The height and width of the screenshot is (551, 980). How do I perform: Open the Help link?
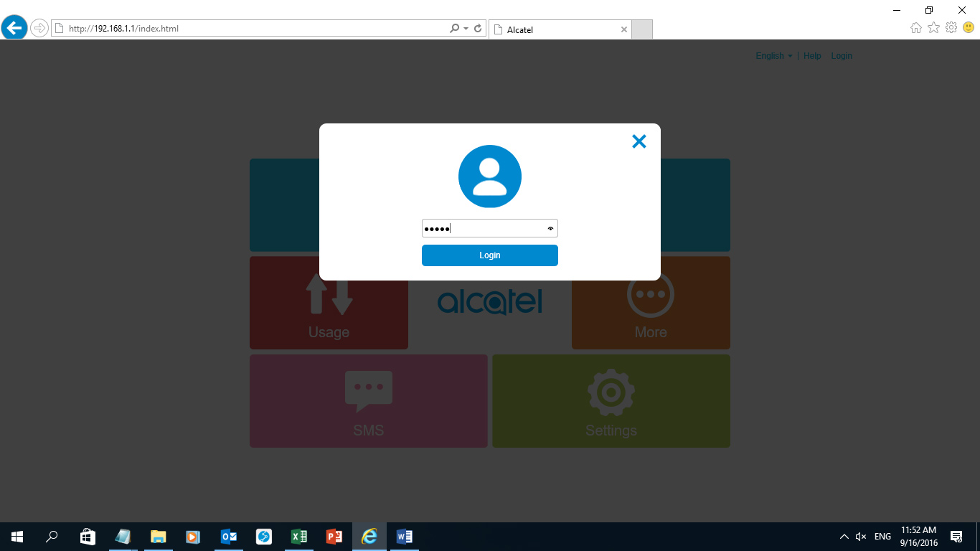(812, 56)
